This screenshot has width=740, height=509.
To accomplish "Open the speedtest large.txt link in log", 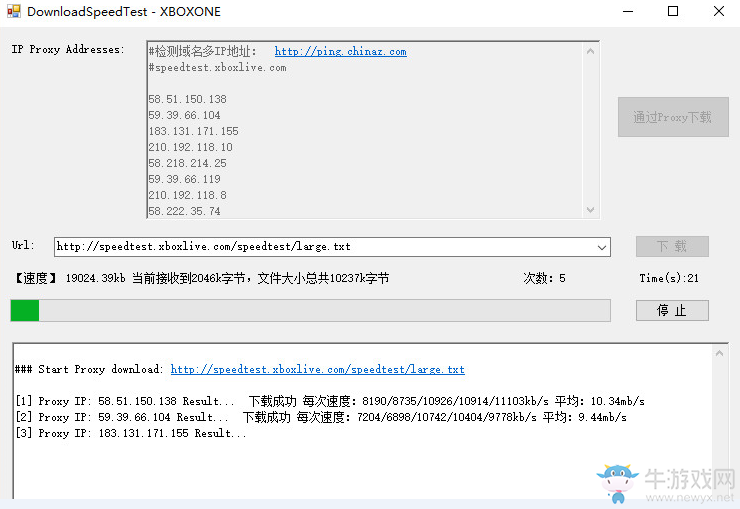I will point(318,369).
